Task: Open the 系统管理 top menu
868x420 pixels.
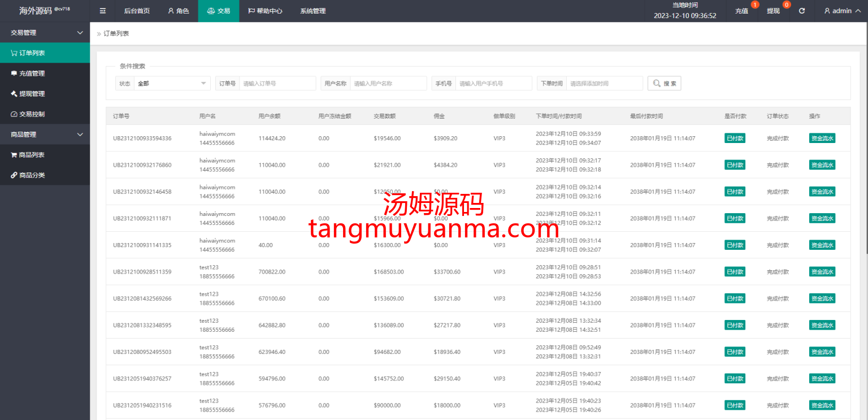Action: click(313, 11)
